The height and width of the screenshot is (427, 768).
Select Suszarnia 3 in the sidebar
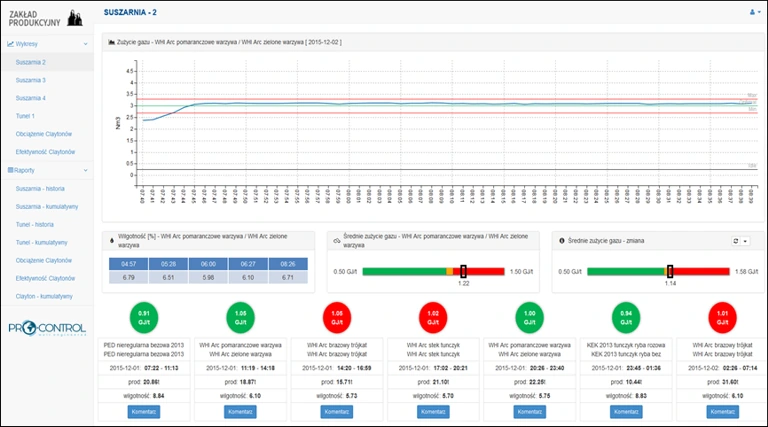31,80
